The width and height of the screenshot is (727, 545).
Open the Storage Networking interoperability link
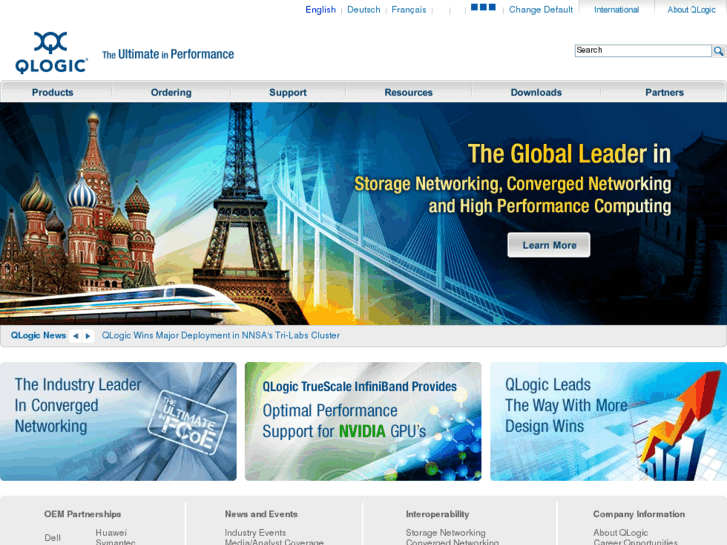tap(446, 532)
